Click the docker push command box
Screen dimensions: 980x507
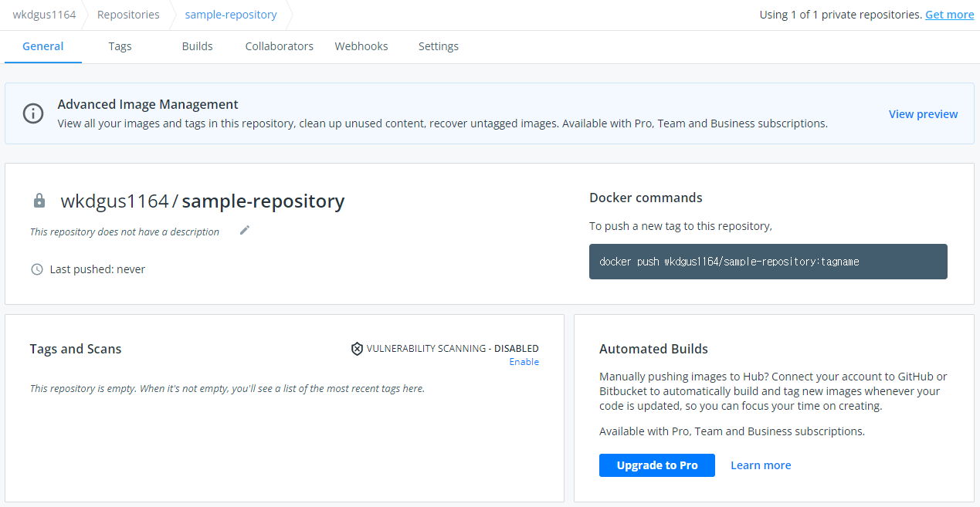(x=768, y=262)
